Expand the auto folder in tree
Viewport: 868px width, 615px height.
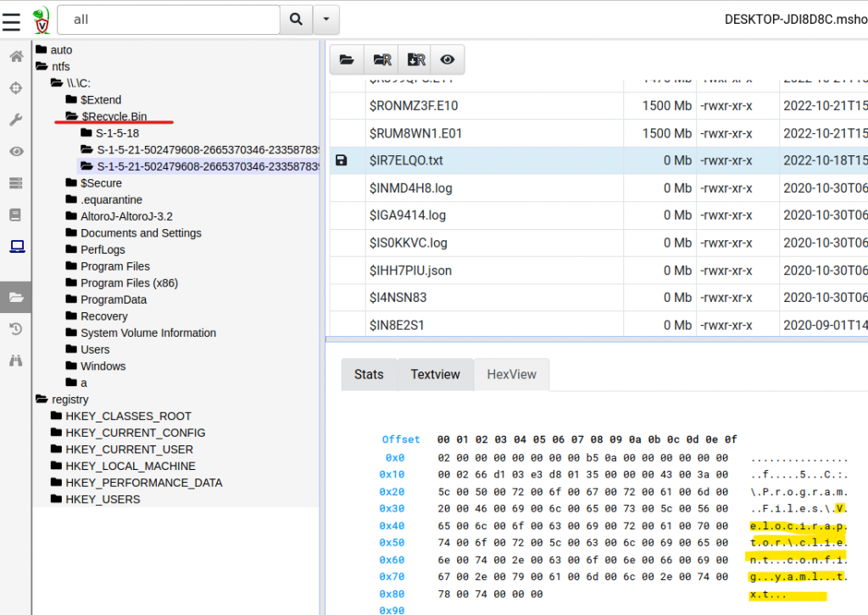[x=54, y=50]
